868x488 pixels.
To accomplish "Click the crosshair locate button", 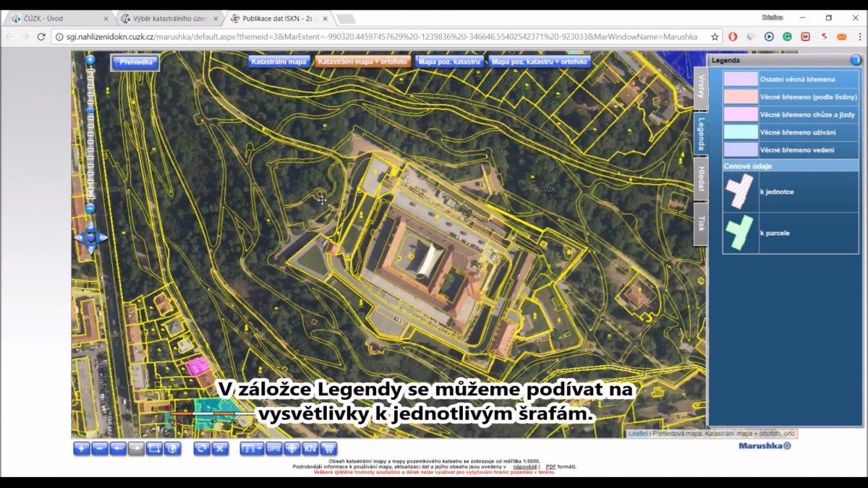I will tap(292, 448).
